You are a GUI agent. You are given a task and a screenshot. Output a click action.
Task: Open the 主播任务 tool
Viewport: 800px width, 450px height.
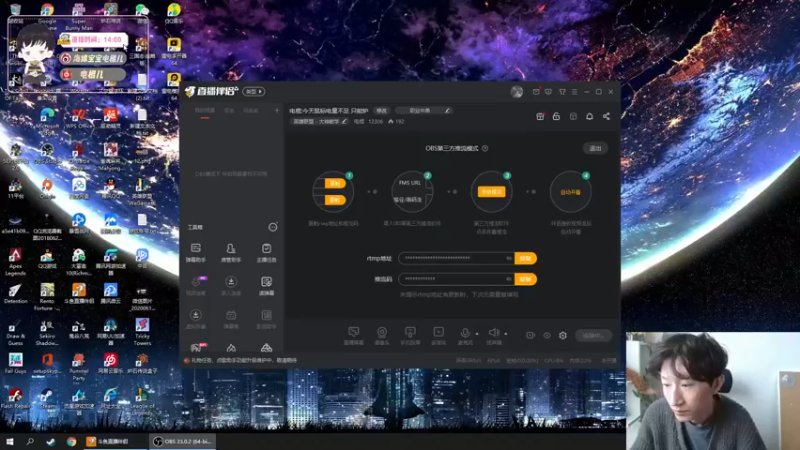[266, 253]
